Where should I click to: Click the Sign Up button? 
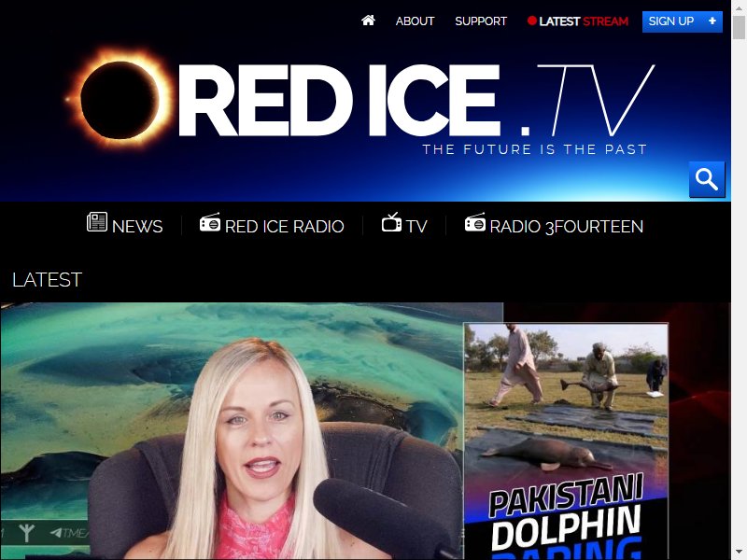click(683, 21)
